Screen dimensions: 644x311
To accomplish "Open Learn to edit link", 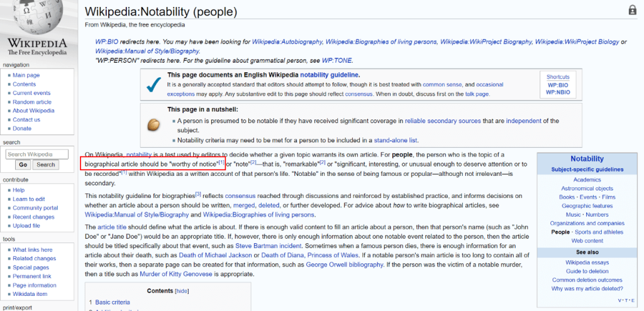I will 29,199.
